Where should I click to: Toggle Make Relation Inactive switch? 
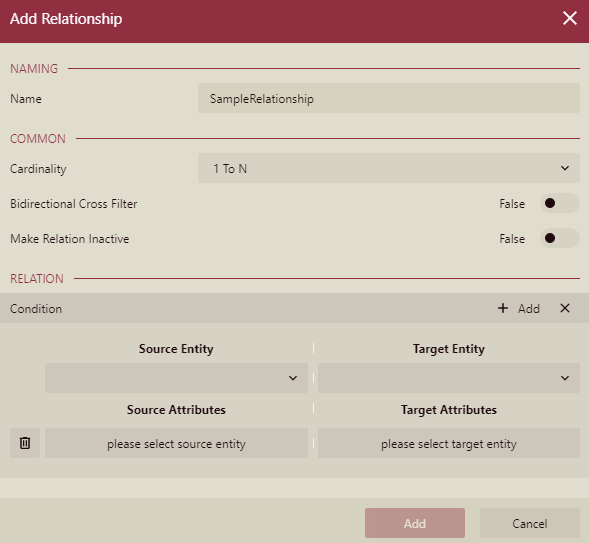pos(560,238)
